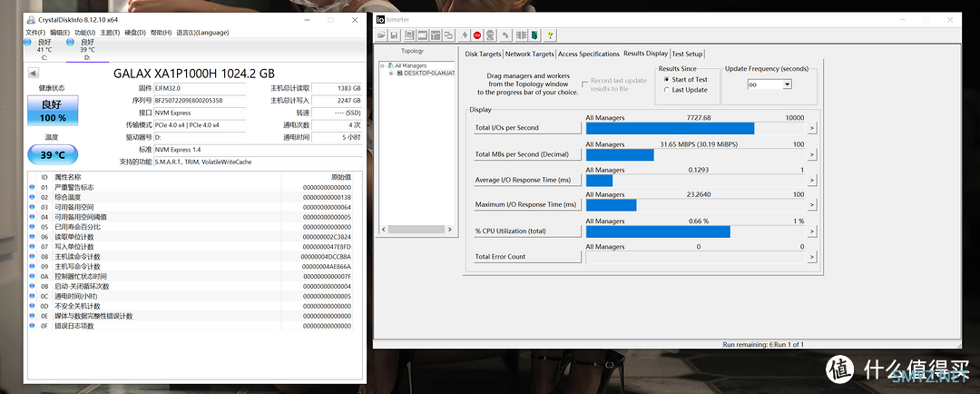Click the Total MBs per Second (Decimal) button

(527, 153)
